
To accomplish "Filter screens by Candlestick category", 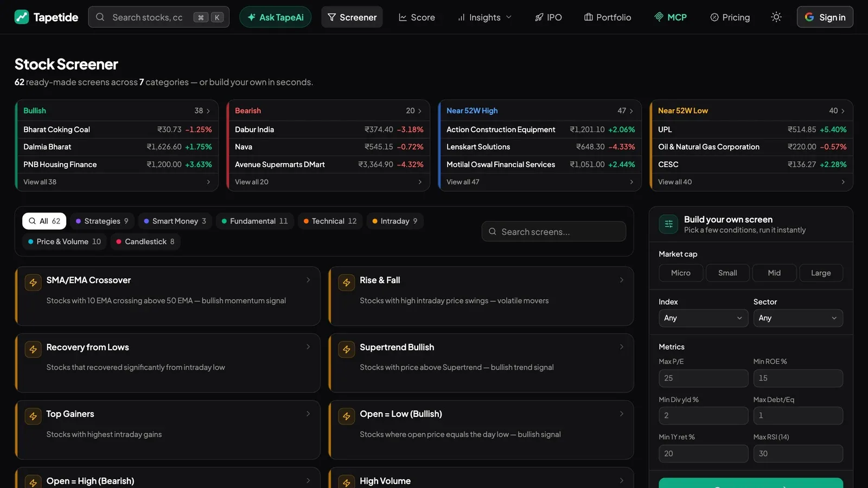I will pyautogui.click(x=145, y=242).
